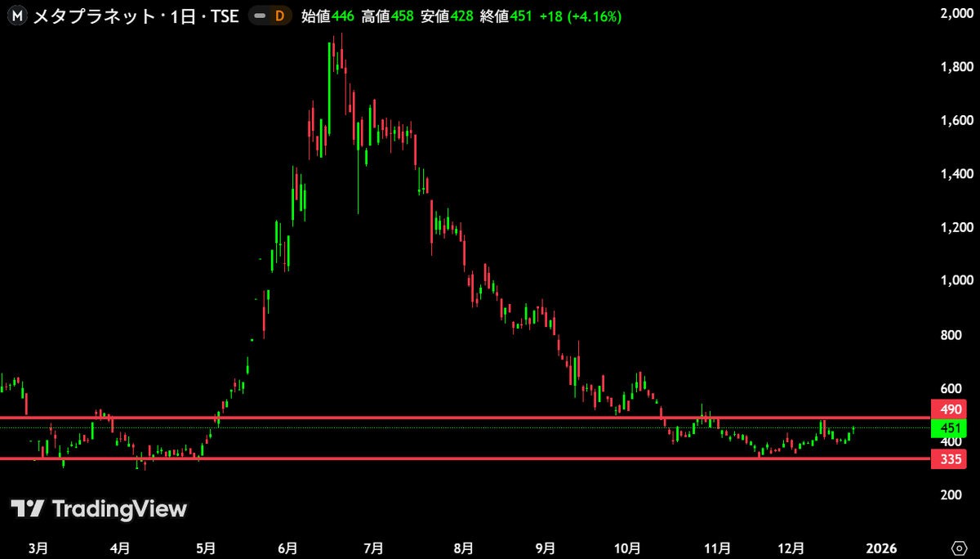Click the 2026 time axis label
This screenshot has height=559, width=980.
[881, 547]
